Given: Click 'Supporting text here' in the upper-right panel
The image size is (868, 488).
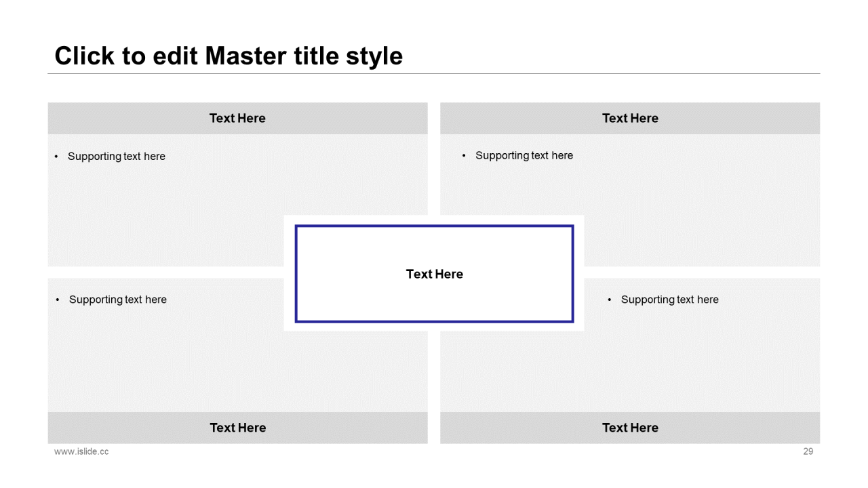Looking at the screenshot, I should (x=524, y=155).
